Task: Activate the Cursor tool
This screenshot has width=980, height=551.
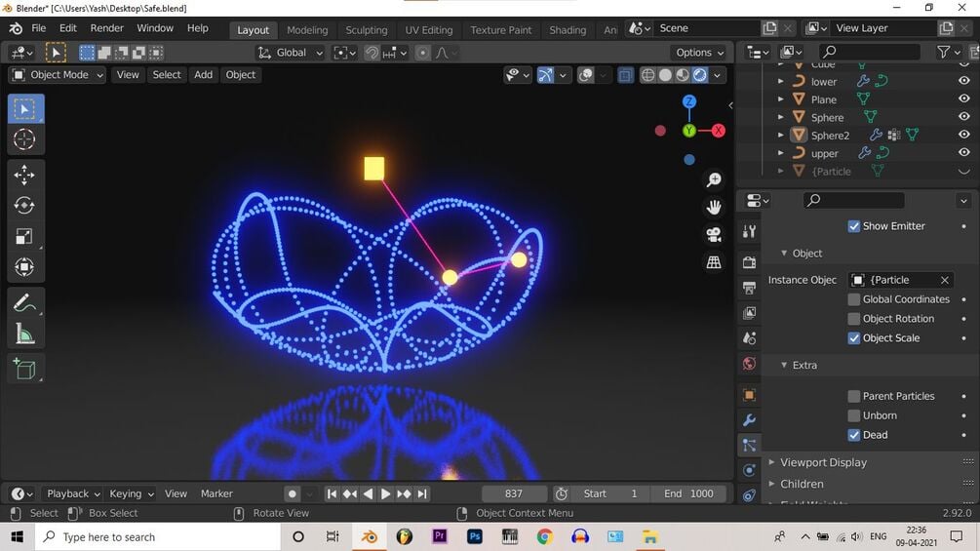Action: coord(25,138)
